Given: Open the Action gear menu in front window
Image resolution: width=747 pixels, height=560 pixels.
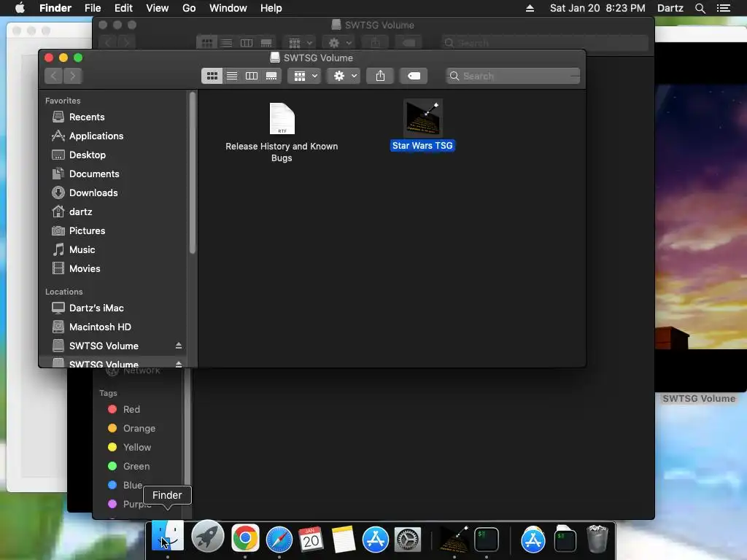Looking at the screenshot, I should [x=344, y=76].
